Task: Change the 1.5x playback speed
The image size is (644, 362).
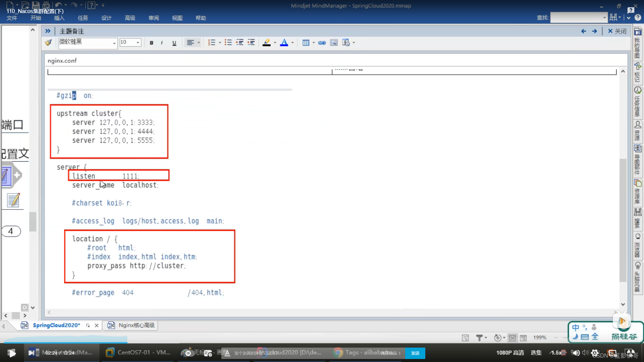Action: [556, 353]
